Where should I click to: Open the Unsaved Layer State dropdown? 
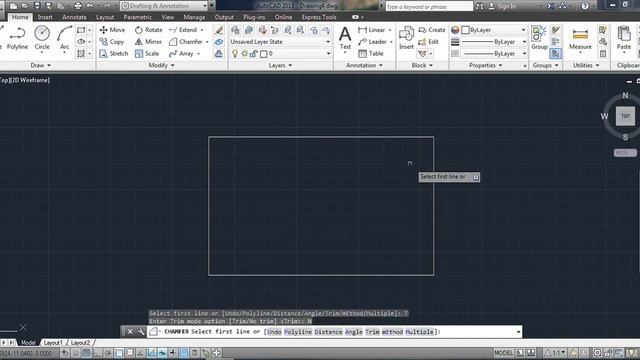point(280,42)
